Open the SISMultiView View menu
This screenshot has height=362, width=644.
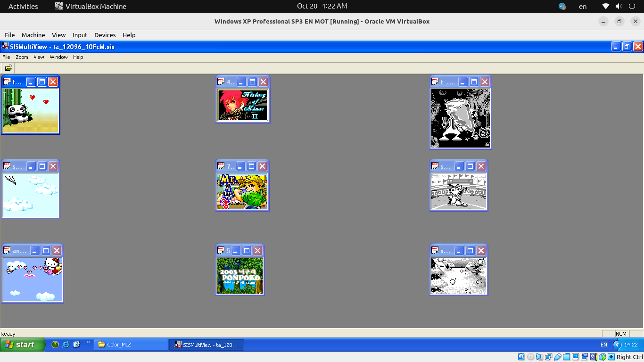click(39, 57)
